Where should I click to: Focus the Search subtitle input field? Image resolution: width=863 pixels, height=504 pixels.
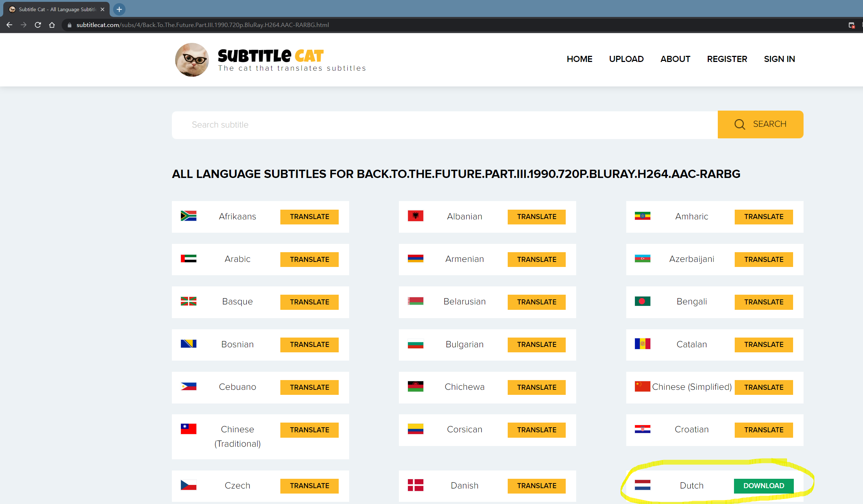(445, 125)
